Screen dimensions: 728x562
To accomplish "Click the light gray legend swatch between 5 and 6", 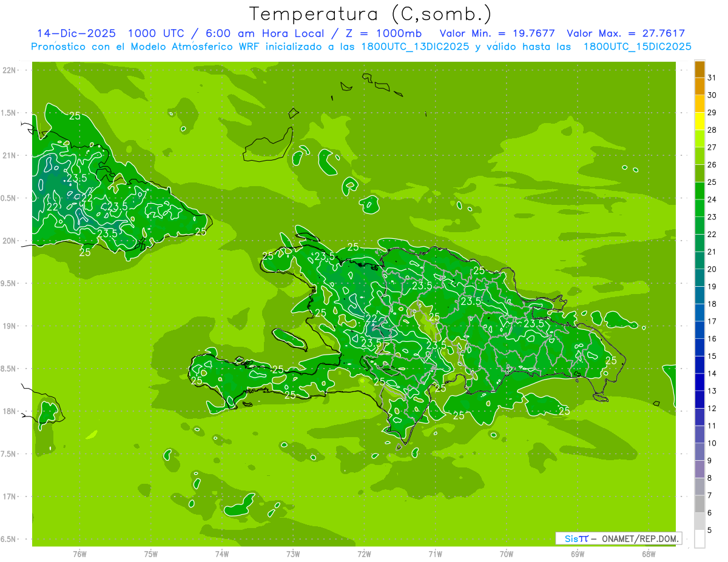I will point(699,521).
